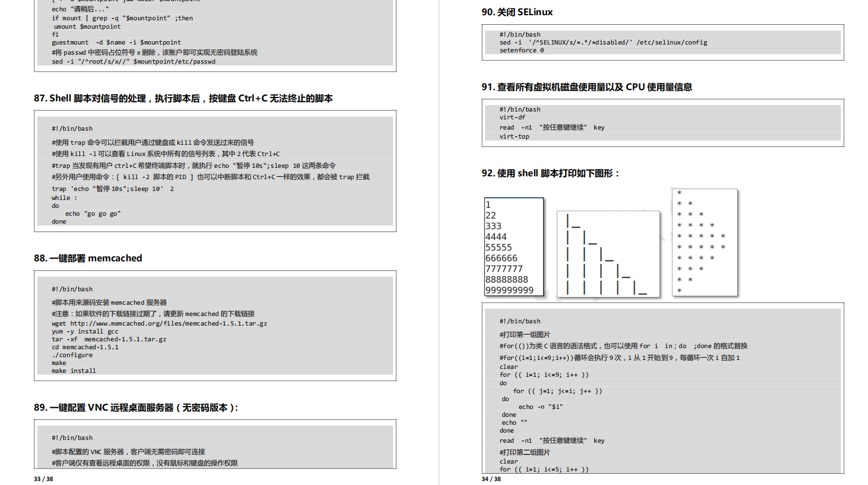This screenshot has height=485, width=868.
Task: Click the comment starting '#另外用户使用命令'
Action: point(211,177)
